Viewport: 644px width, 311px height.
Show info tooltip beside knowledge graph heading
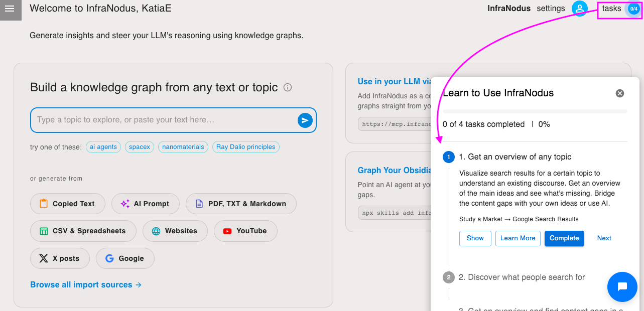coord(288,87)
